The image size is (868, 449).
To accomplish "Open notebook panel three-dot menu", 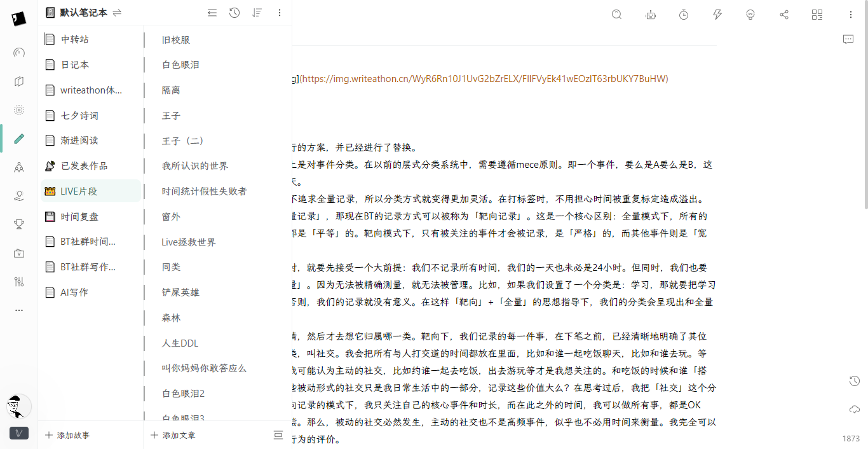I will click(280, 13).
